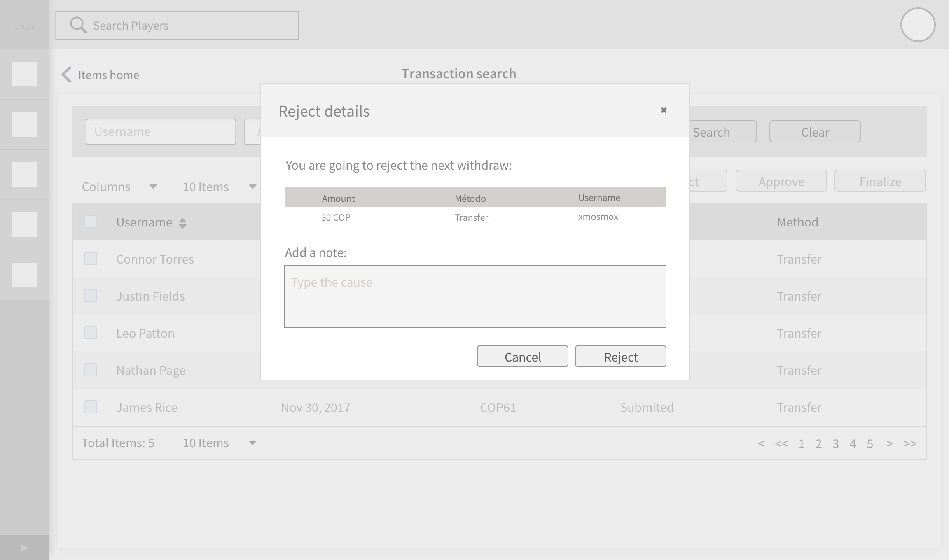This screenshot has width=949, height=560.
Task: Sort by Username column arrows
Action: 182,223
